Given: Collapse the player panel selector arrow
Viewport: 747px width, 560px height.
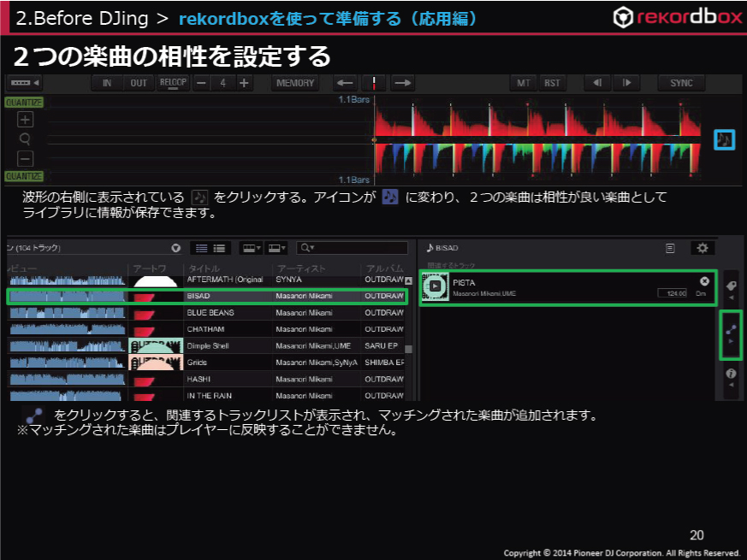Looking at the screenshot, I should [x=24, y=83].
